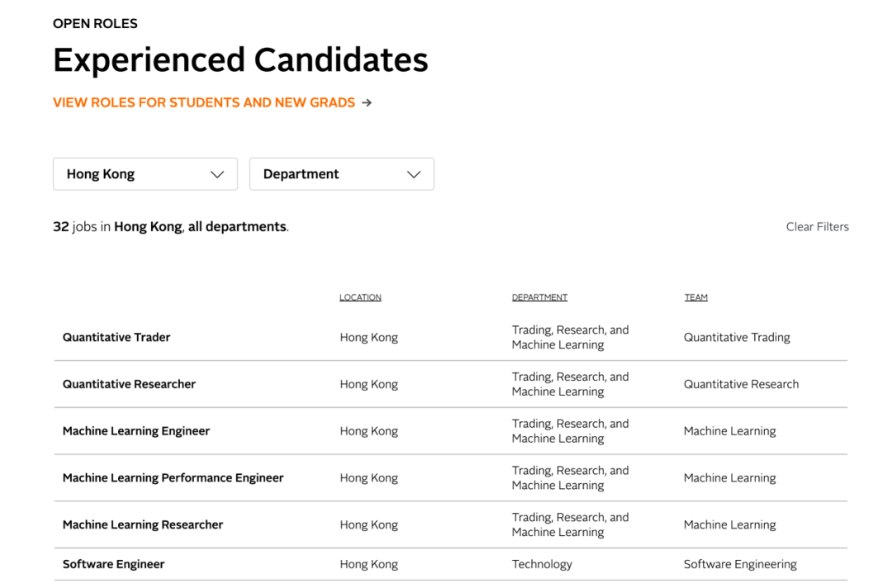The height and width of the screenshot is (588, 892).
Task: Open Machine Learning Performance Engineer listing
Action: pos(173,478)
